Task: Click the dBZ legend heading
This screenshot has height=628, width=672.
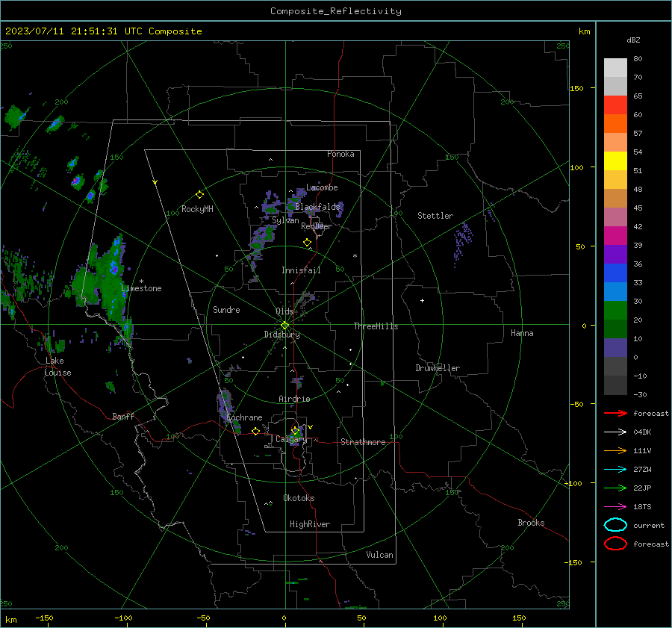Action: pyautogui.click(x=633, y=40)
